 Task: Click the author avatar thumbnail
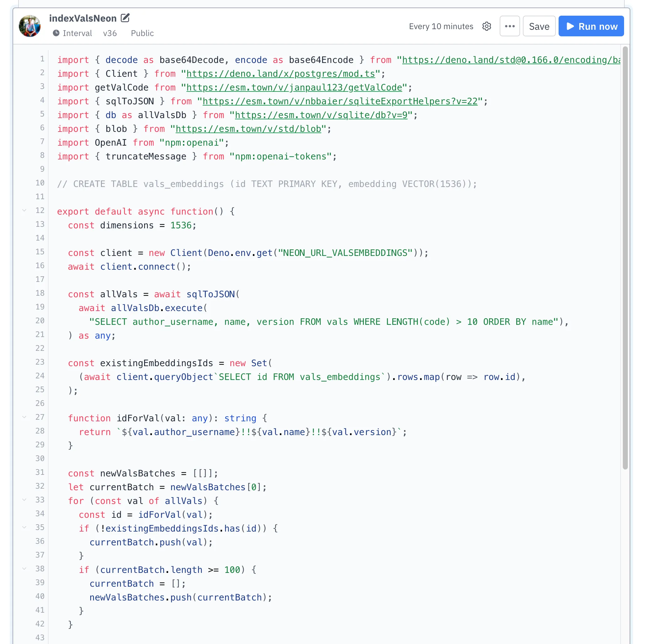click(30, 26)
